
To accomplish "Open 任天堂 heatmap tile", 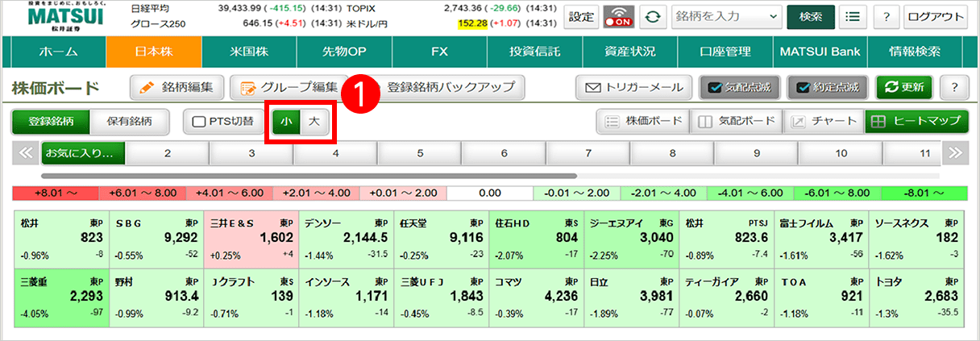I will (442, 239).
